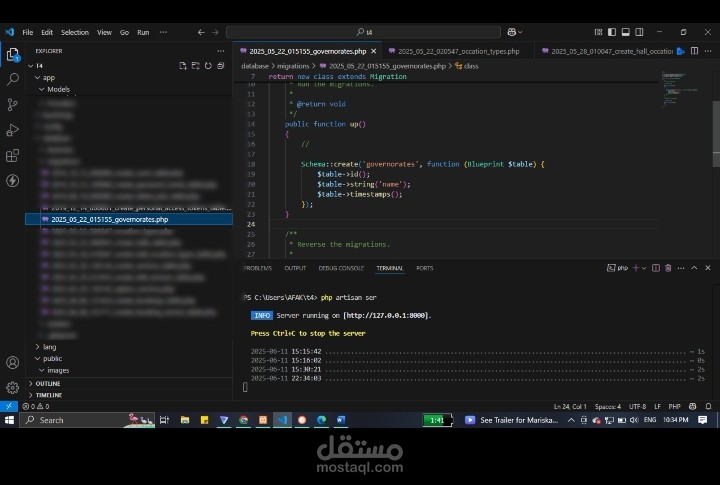Open the Selection menu

click(75, 32)
